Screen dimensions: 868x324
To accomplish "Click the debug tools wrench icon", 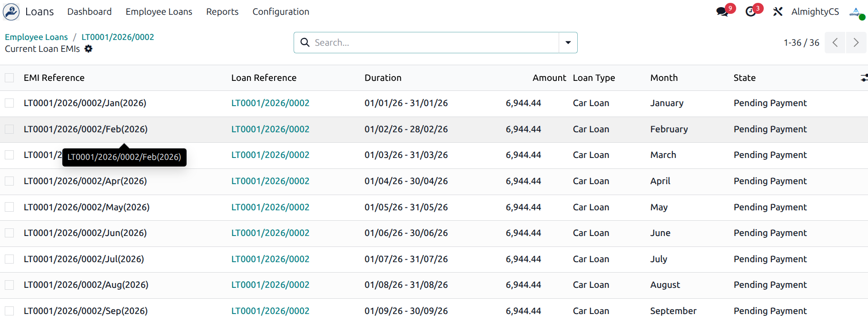I will [x=778, y=12].
